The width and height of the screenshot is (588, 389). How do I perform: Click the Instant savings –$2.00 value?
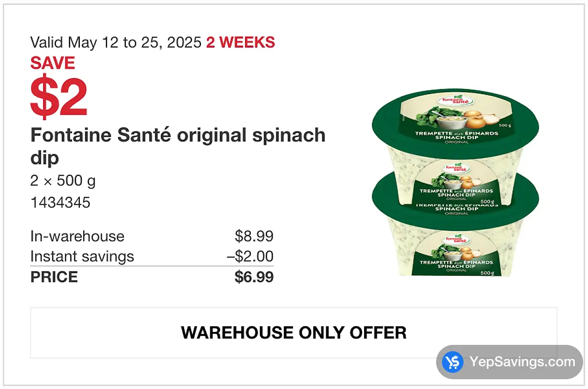pos(250,256)
